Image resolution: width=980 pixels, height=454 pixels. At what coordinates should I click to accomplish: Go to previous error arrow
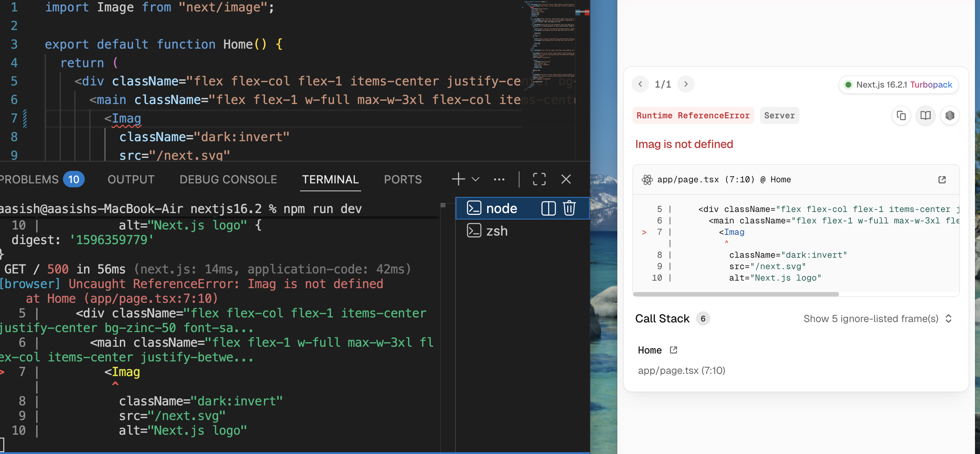640,84
